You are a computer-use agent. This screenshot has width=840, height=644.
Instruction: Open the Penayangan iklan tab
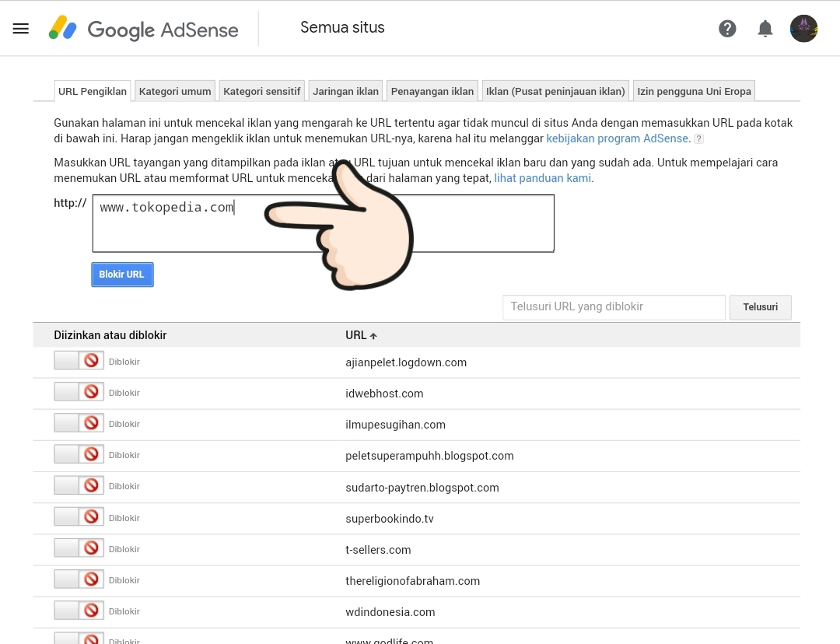432,91
